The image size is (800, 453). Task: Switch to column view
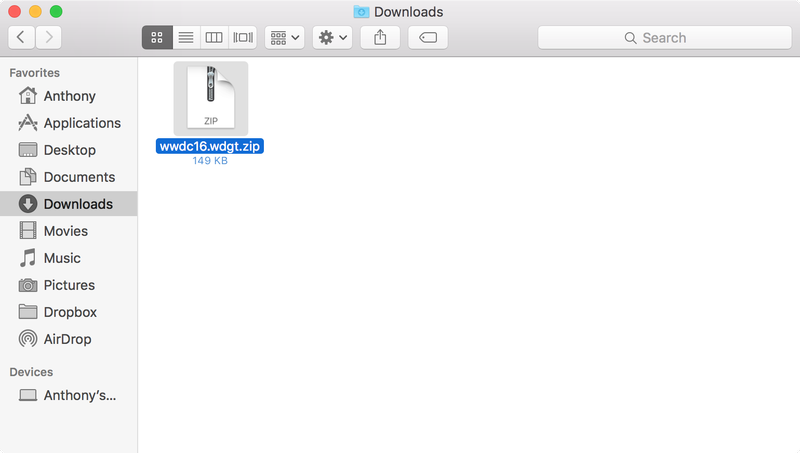pyautogui.click(x=214, y=37)
